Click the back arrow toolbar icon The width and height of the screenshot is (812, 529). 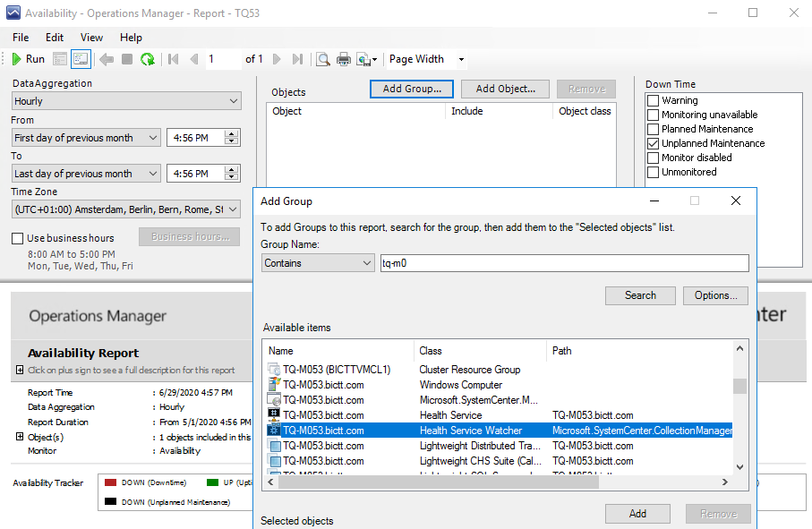[x=107, y=59]
